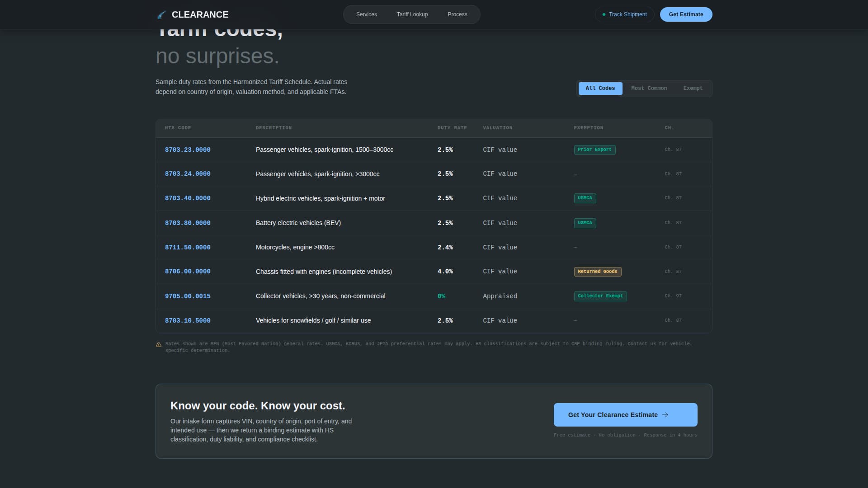The width and height of the screenshot is (868, 488).
Task: Click the 2.4% duty rate value
Action: [445, 248]
